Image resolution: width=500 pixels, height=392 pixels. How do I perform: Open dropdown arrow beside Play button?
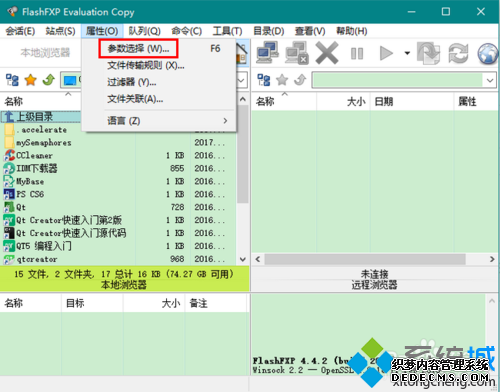point(407,53)
